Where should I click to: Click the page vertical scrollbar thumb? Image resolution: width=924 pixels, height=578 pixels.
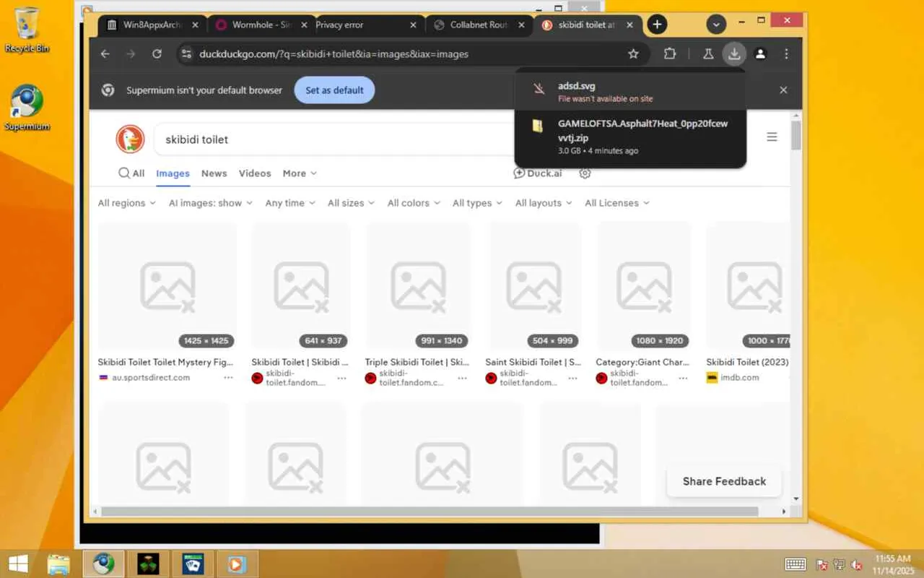(x=796, y=135)
